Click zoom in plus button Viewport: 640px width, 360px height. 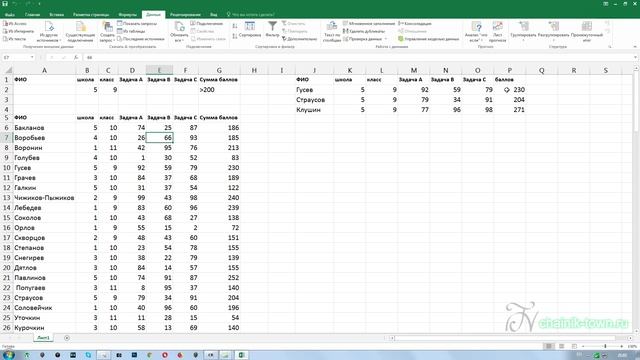tap(622, 346)
